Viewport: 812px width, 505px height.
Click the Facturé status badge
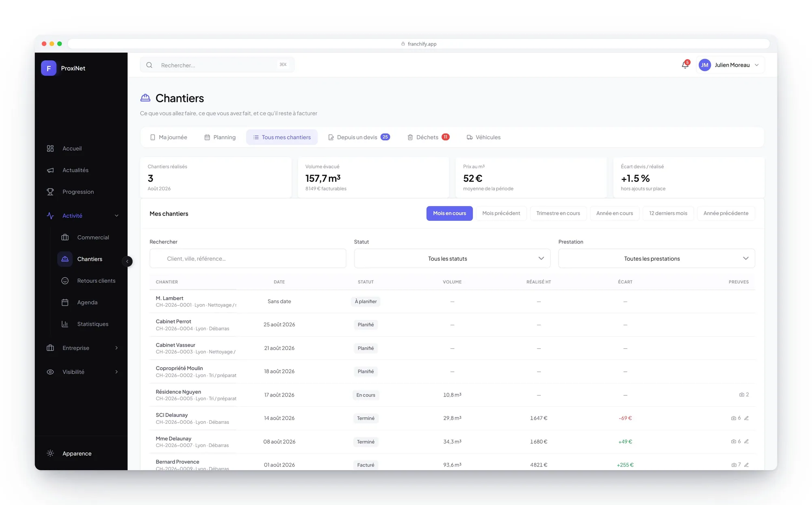(x=365, y=465)
